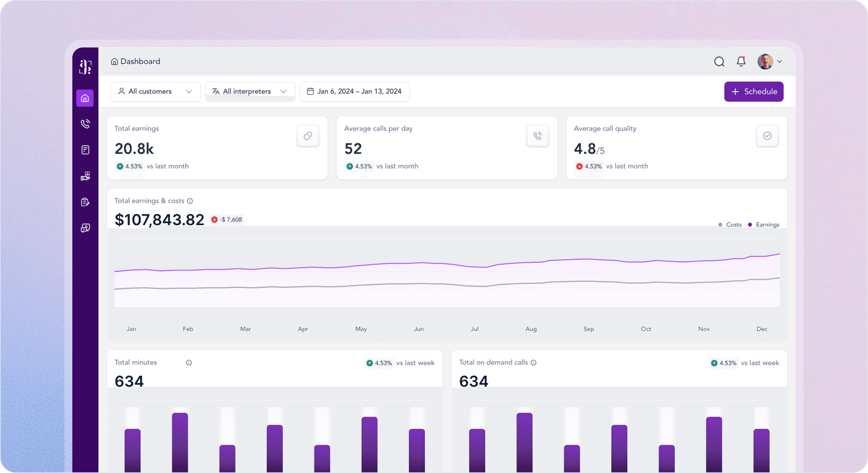Open notifications bell icon
Viewport: 868px width, 473px height.
pos(741,62)
